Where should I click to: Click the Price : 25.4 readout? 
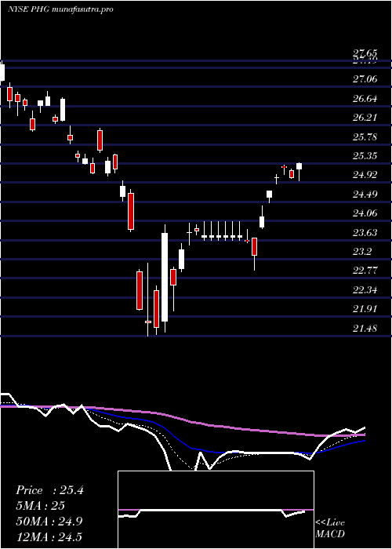(49, 490)
